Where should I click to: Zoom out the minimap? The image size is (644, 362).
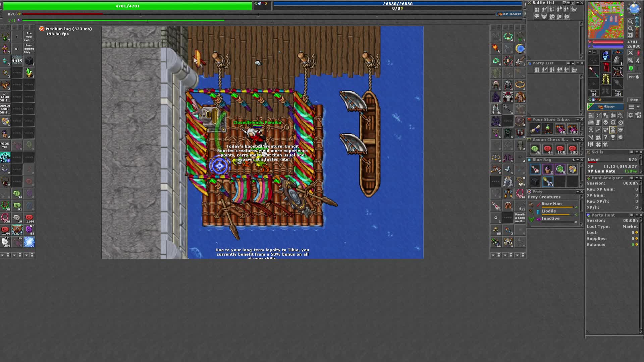[x=631, y=22]
